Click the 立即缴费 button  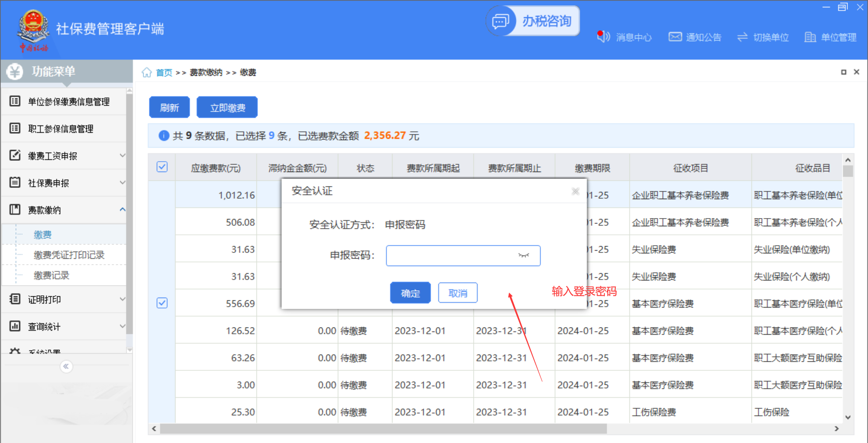click(227, 107)
